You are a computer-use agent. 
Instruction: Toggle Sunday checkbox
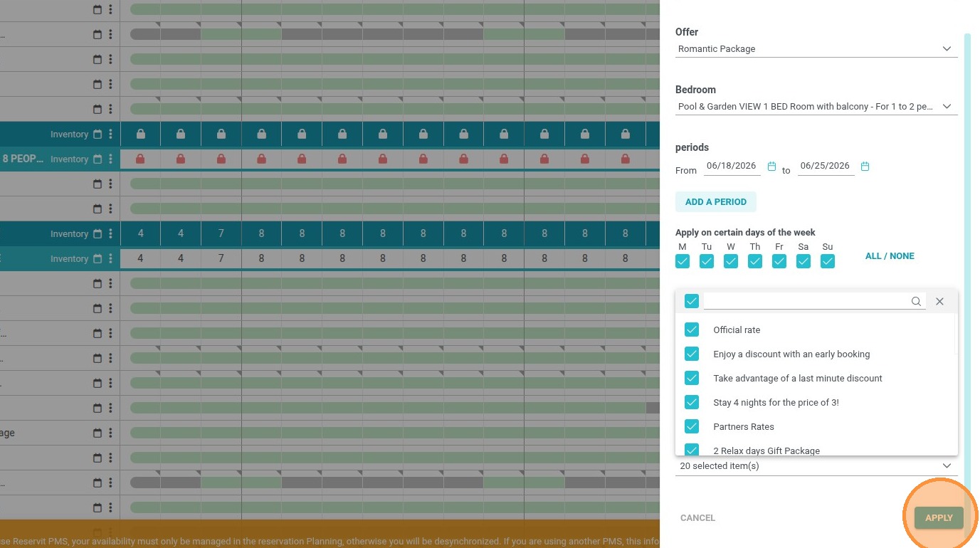(828, 261)
